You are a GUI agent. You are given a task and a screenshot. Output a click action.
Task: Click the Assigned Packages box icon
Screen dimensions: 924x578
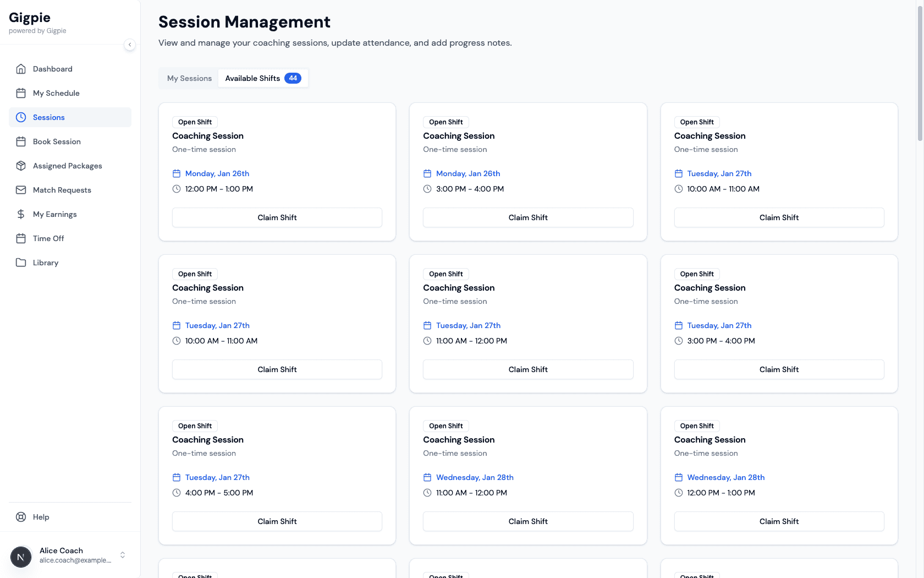click(21, 166)
